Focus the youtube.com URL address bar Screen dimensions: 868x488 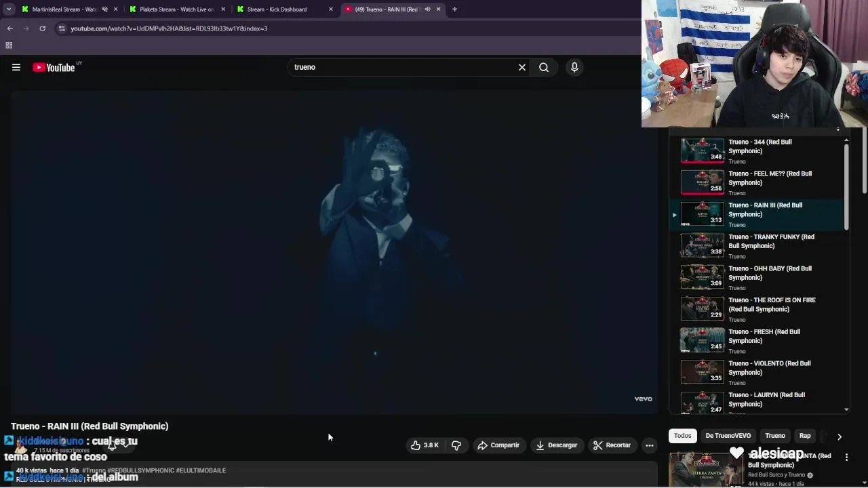[x=347, y=28]
